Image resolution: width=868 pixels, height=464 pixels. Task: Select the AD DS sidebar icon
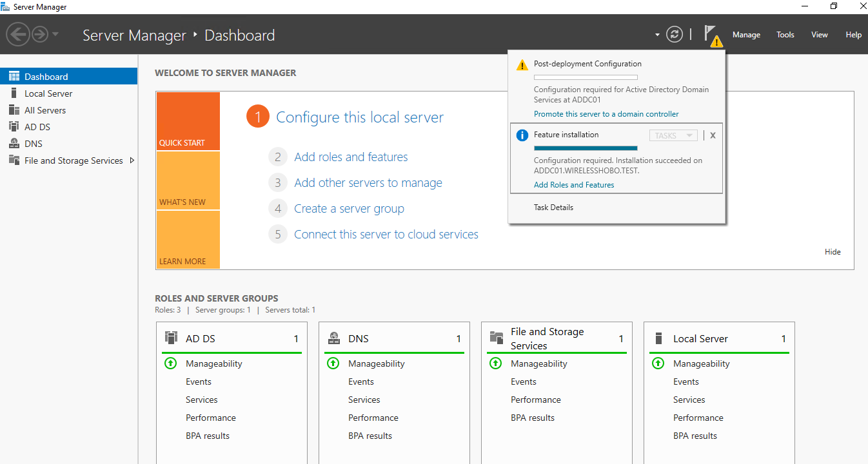click(14, 127)
